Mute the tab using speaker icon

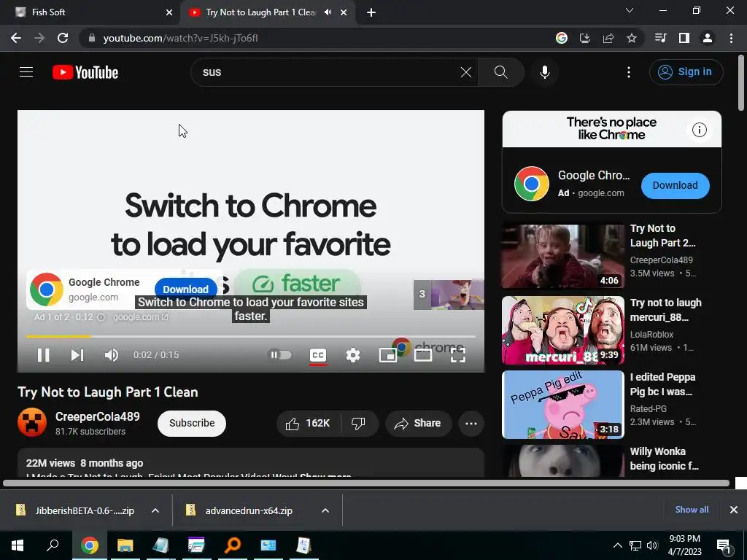pyautogui.click(x=328, y=12)
